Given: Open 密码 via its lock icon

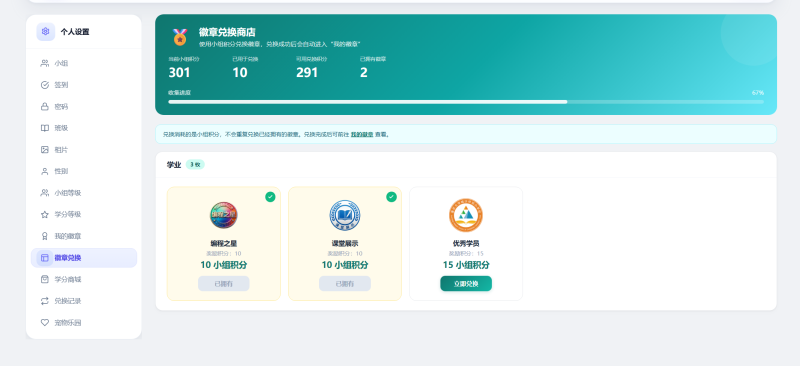Looking at the screenshot, I should tap(45, 107).
